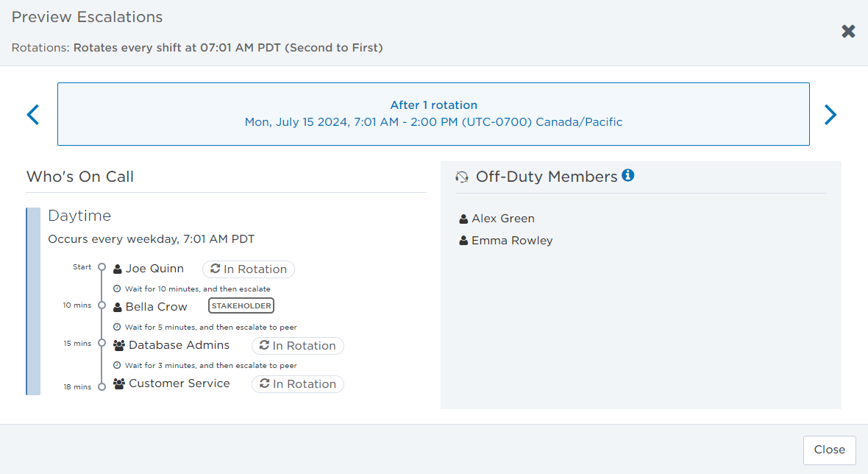Viewport: 868px width, 474px height.
Task: Click the Close button at bottom
Action: pyautogui.click(x=829, y=450)
